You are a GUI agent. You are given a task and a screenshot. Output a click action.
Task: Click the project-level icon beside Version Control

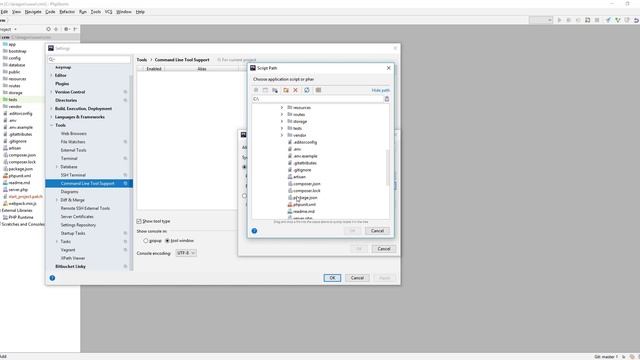click(x=125, y=92)
